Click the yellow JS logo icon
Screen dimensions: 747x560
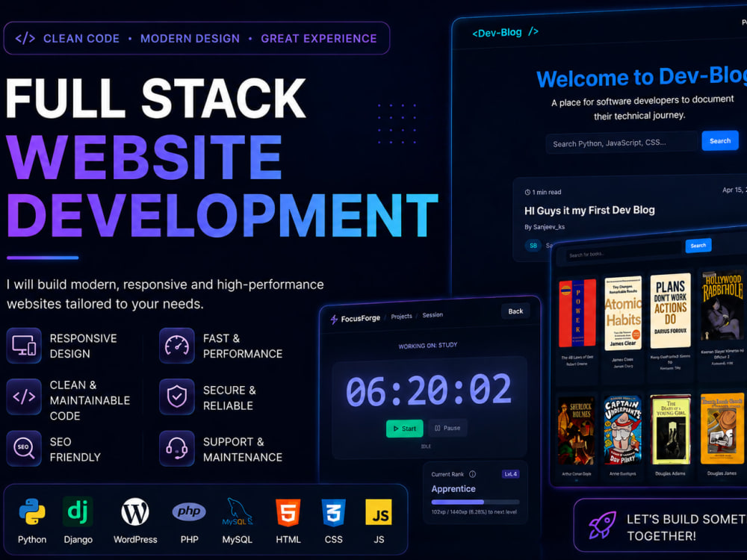(379, 512)
